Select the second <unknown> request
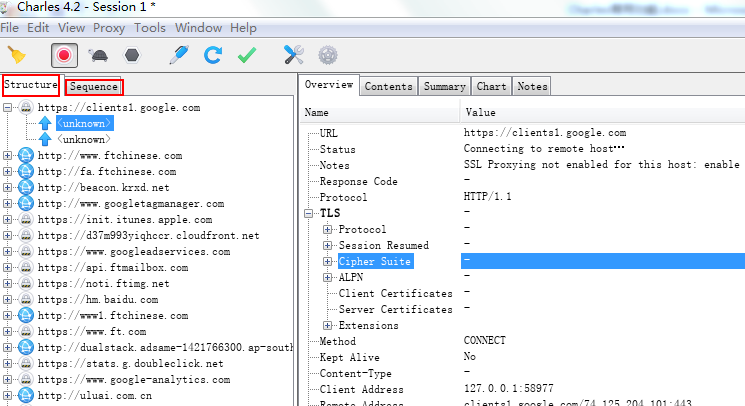Screen dimensions: 745x406 (84, 140)
